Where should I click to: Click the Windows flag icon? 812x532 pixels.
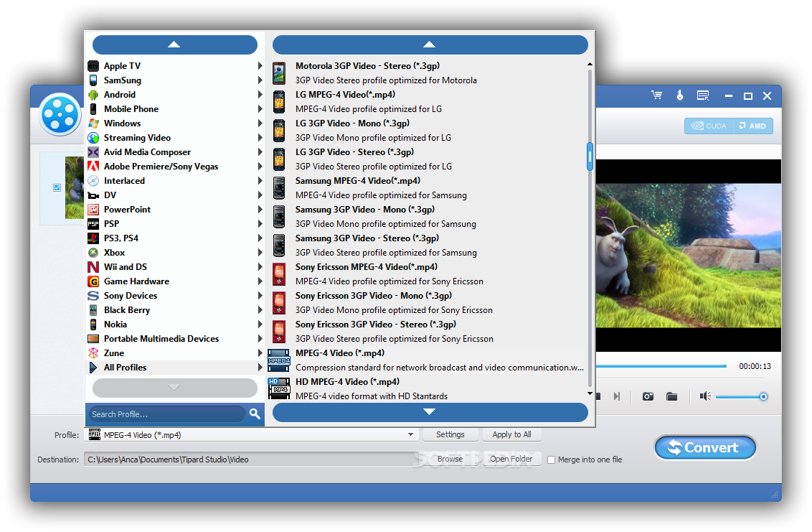click(x=93, y=123)
